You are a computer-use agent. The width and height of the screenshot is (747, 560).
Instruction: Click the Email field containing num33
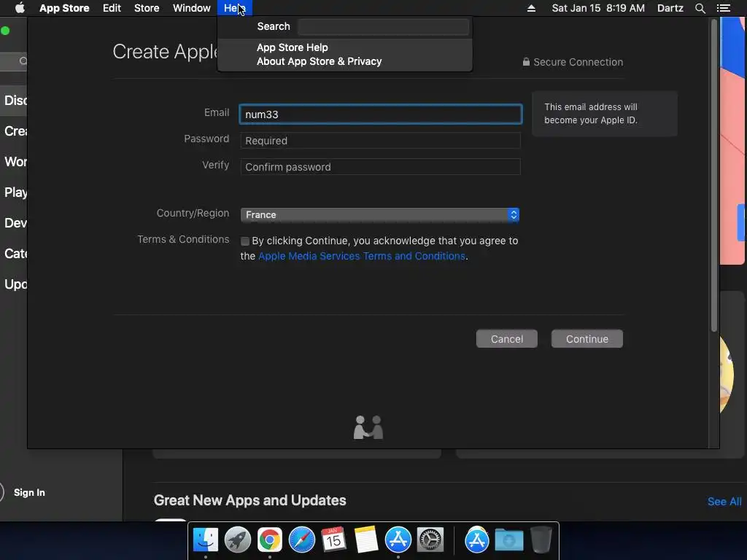[380, 114]
